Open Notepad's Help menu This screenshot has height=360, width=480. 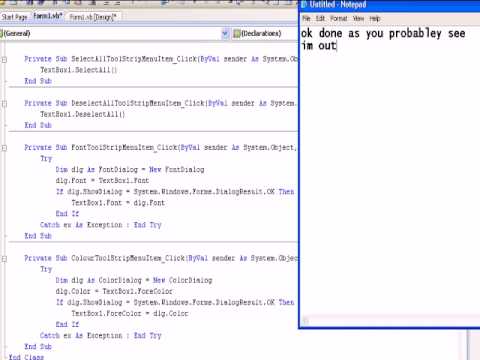pos(375,18)
